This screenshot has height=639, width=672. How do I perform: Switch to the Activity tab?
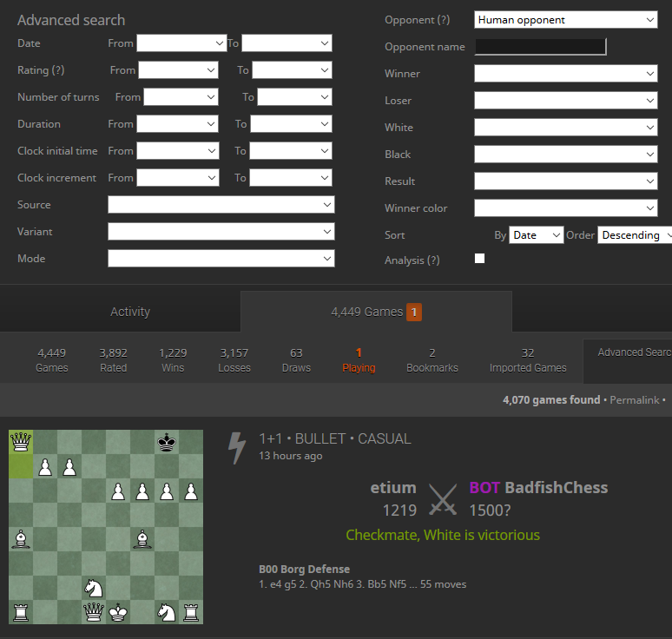(x=130, y=312)
